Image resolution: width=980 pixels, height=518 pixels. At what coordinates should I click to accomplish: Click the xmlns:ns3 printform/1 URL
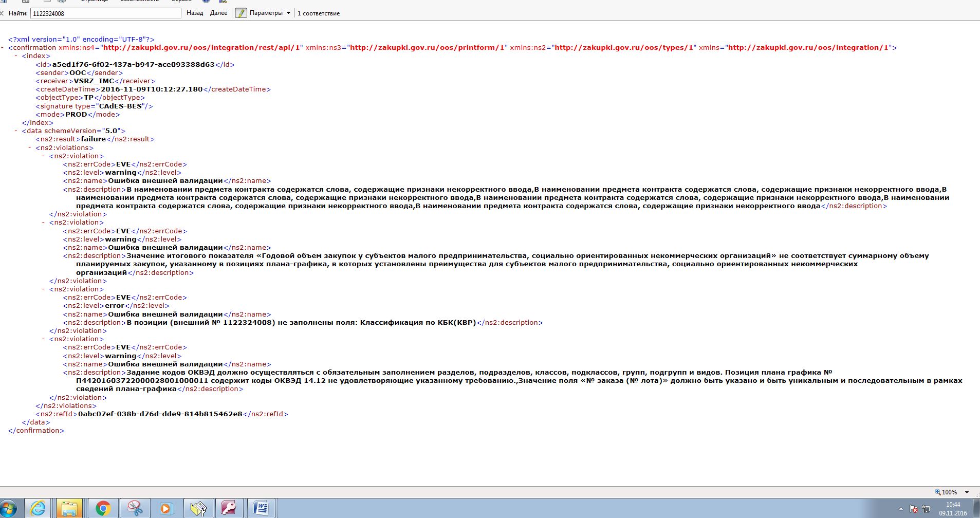pos(428,48)
